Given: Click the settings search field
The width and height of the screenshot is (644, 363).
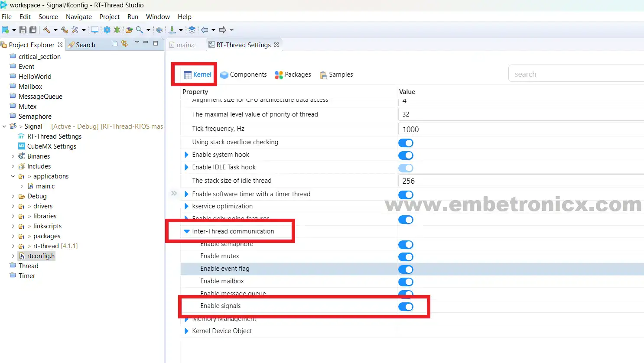Looking at the screenshot, I should [576, 74].
